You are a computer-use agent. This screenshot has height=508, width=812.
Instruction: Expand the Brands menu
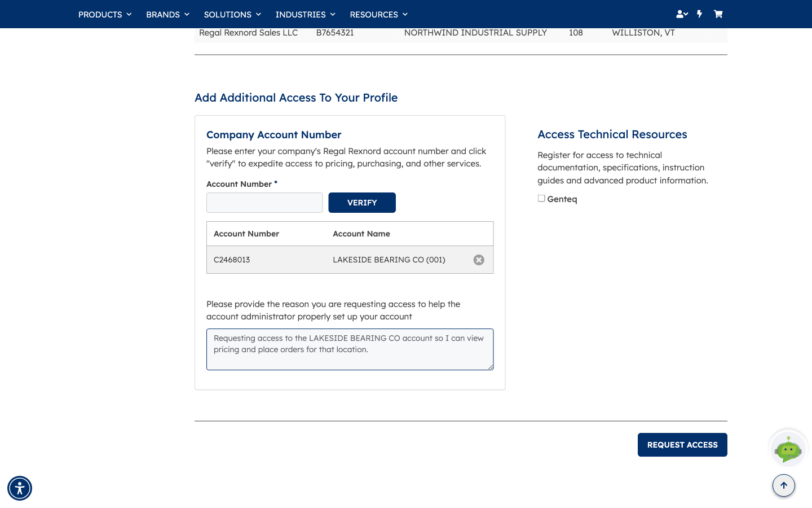pyautogui.click(x=167, y=14)
